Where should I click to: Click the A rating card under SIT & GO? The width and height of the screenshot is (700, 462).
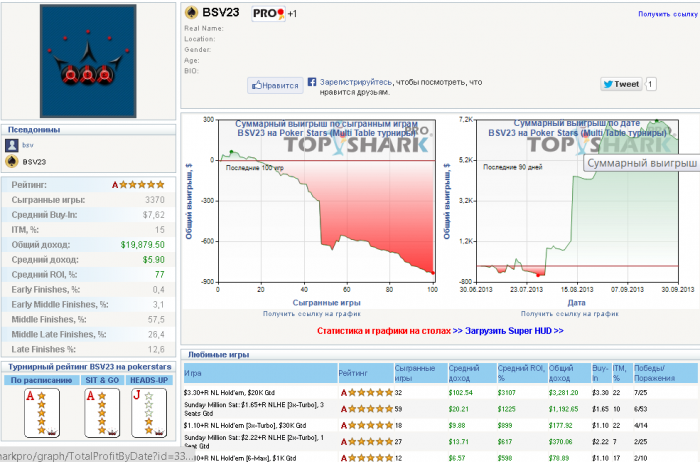pos(102,413)
